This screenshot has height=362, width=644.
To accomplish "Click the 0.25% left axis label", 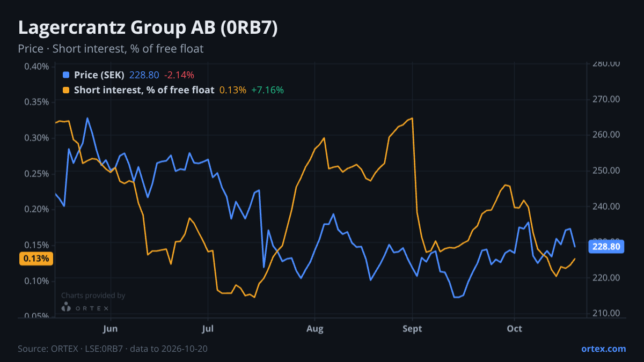I will 36,174.
